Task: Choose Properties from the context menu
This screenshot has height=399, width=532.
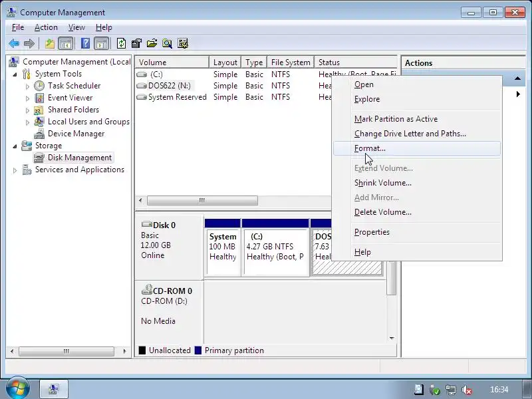Action: 417,232
